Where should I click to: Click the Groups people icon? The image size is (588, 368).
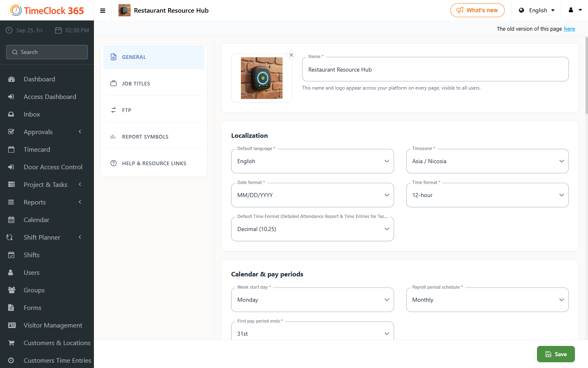tap(11, 290)
